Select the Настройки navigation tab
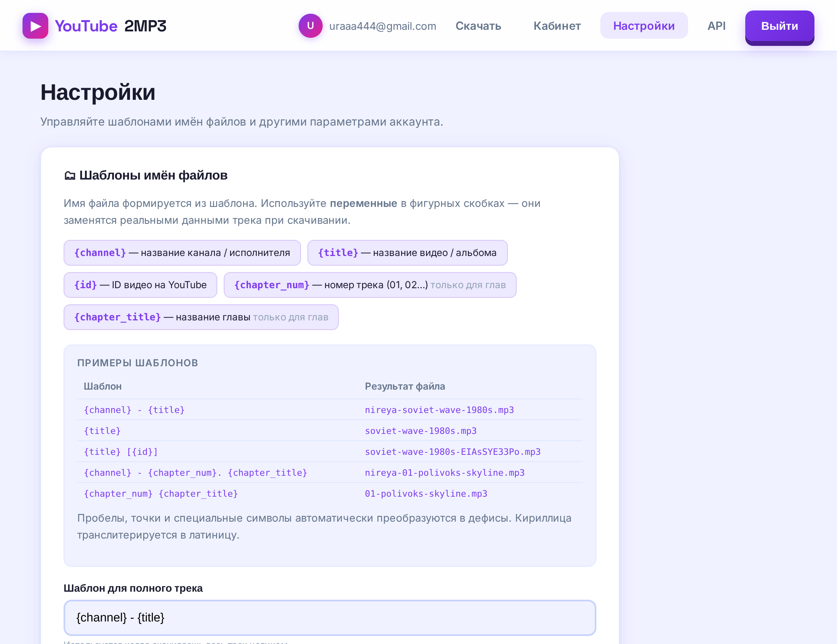837x644 pixels. [x=644, y=26]
